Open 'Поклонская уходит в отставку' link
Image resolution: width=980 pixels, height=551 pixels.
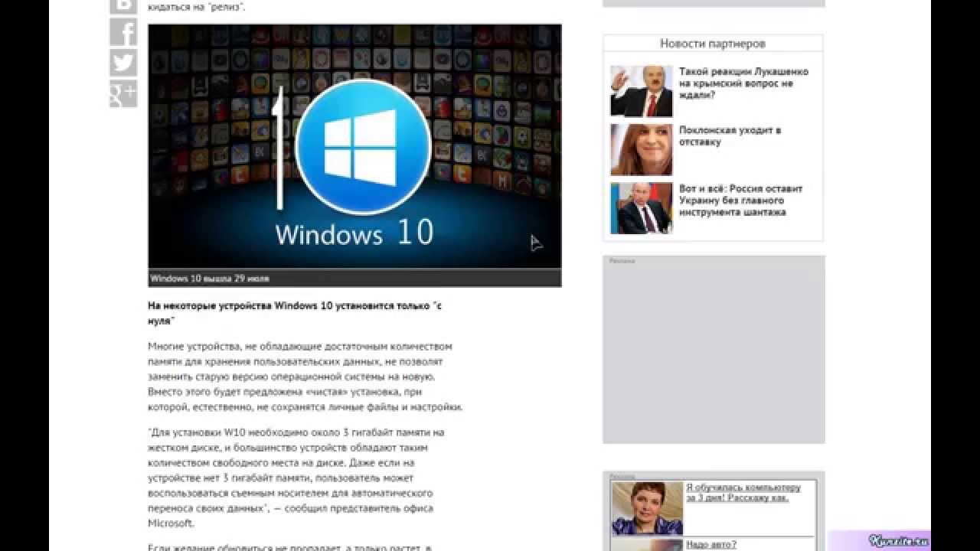click(730, 136)
